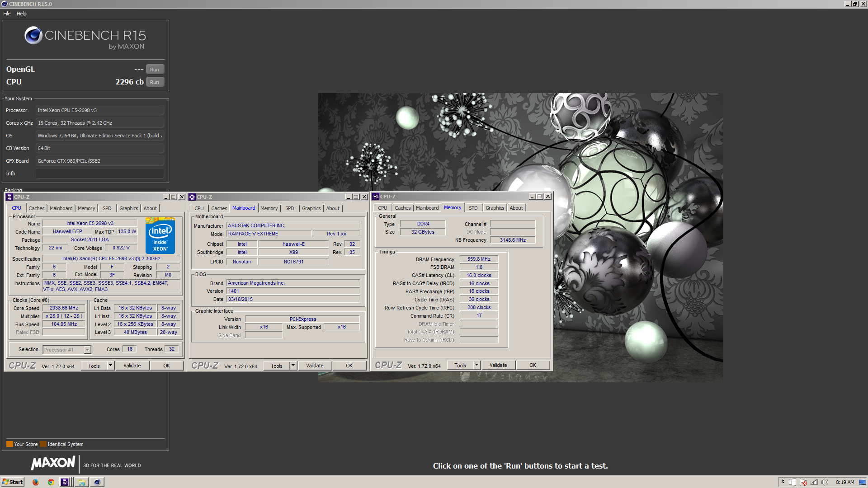The image size is (868, 488).
Task: Close the middle CPU-Z window
Action: [364, 197]
